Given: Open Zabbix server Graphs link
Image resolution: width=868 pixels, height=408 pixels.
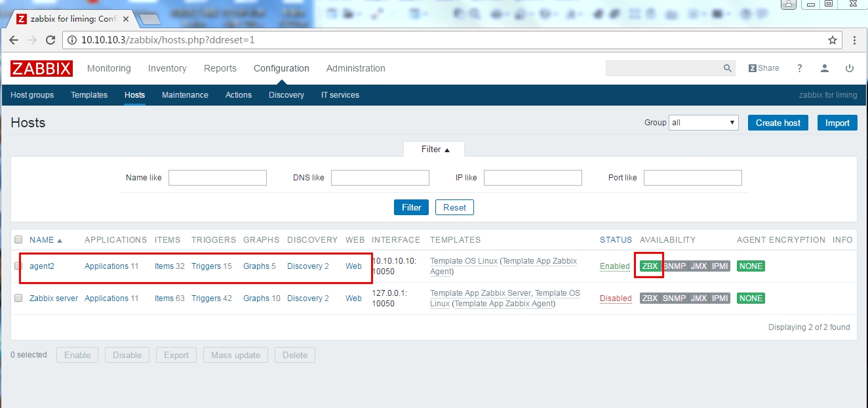Looking at the screenshot, I should [x=256, y=298].
